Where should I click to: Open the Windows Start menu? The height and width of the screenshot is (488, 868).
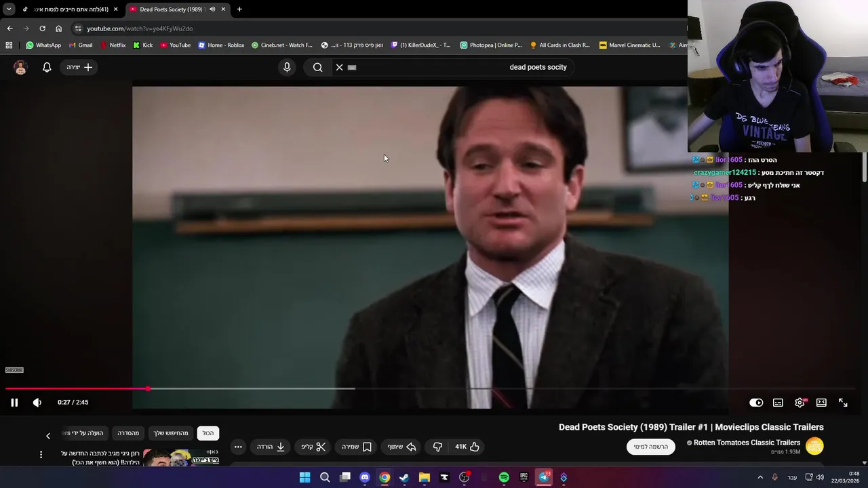click(x=305, y=477)
